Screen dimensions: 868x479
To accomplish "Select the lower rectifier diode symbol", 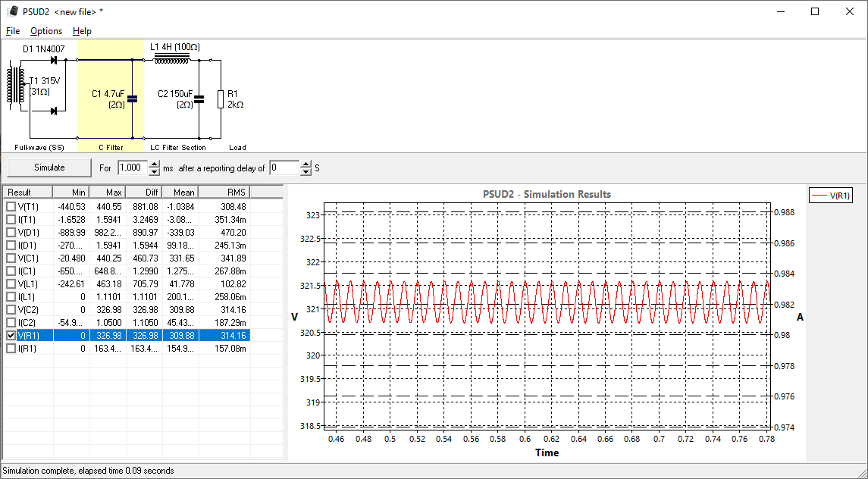I will tap(54, 111).
